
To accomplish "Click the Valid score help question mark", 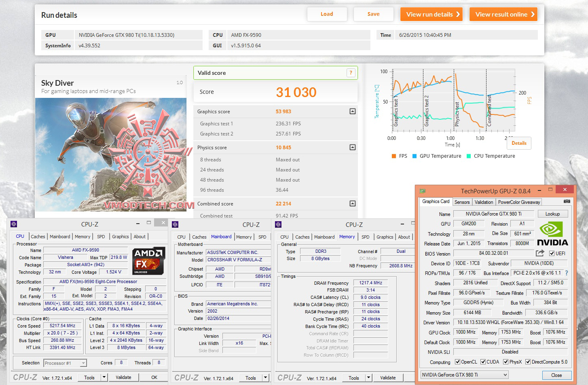I will click(x=351, y=73).
